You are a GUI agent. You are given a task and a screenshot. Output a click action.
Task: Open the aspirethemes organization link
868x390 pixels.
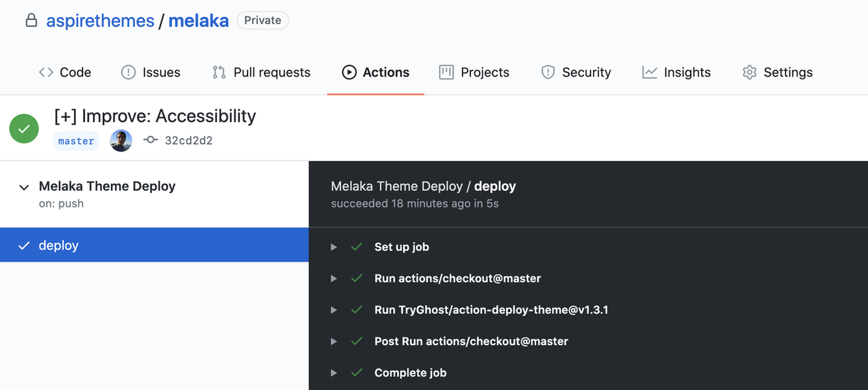(100, 21)
